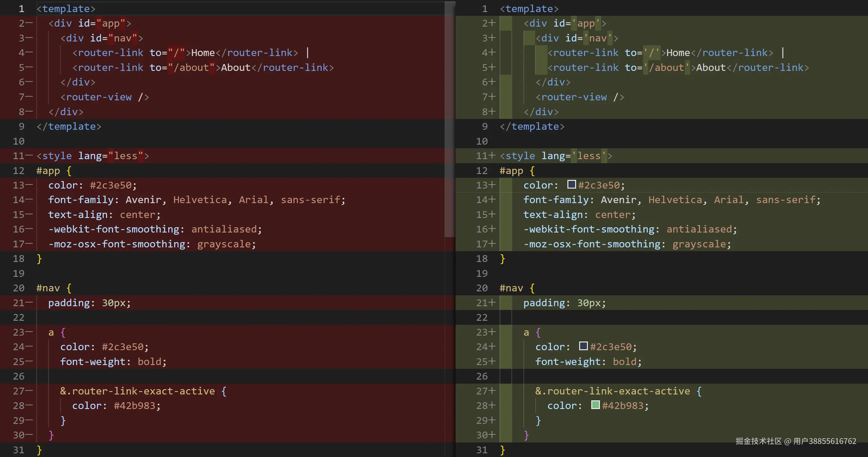Viewport: 868px width, 457px height.
Task: Select line number 31 in right pane
Action: pos(482,450)
